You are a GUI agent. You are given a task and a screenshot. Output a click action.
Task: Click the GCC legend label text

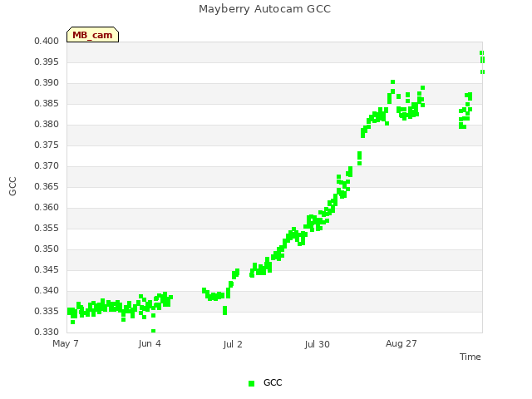(x=273, y=382)
